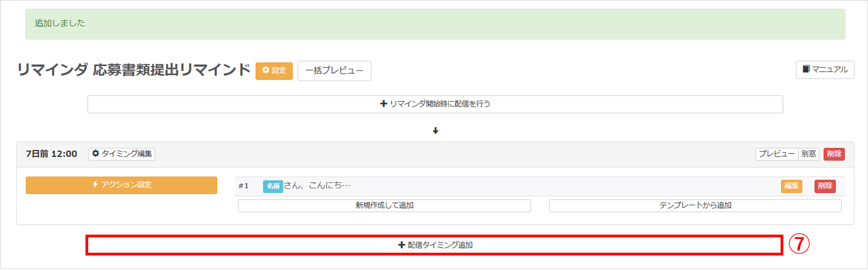Add a delivery timing via 配信タイミング追加
Image resolution: width=868 pixels, height=271 pixels.
pos(435,245)
